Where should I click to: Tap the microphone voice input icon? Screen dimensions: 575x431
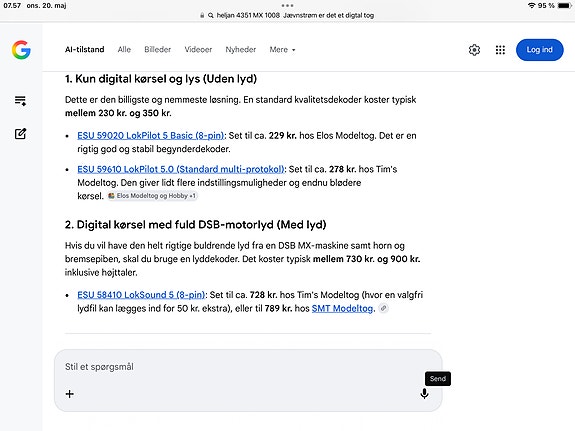tap(424, 394)
